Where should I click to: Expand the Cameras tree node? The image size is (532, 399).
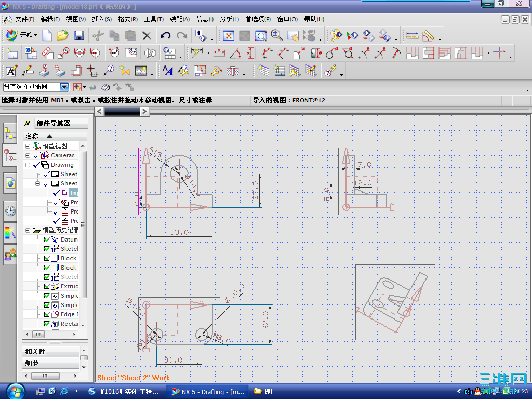pos(28,155)
